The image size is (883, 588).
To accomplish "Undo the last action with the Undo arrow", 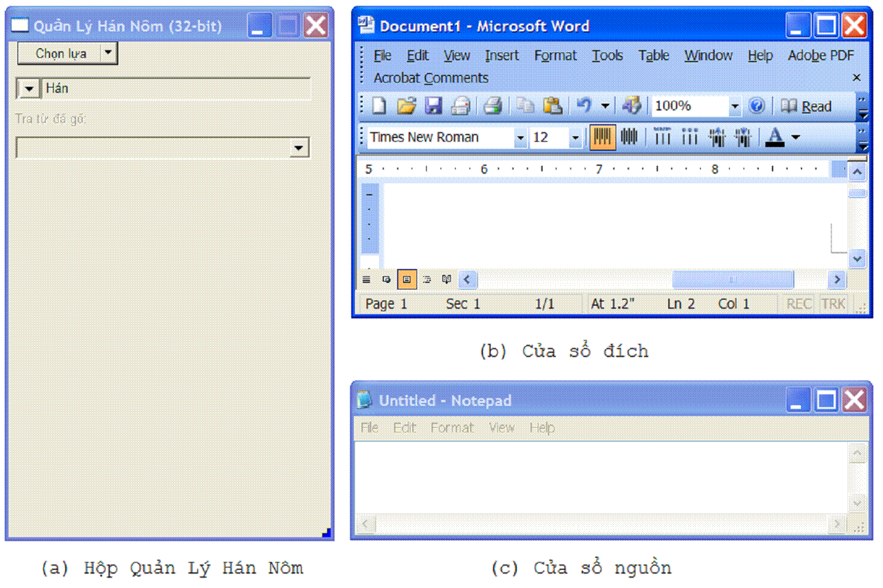I will click(x=584, y=106).
